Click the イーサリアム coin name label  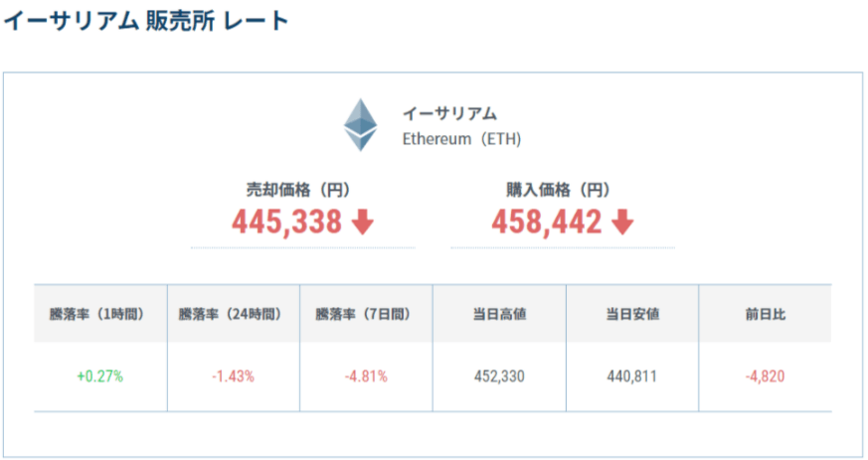click(x=449, y=113)
